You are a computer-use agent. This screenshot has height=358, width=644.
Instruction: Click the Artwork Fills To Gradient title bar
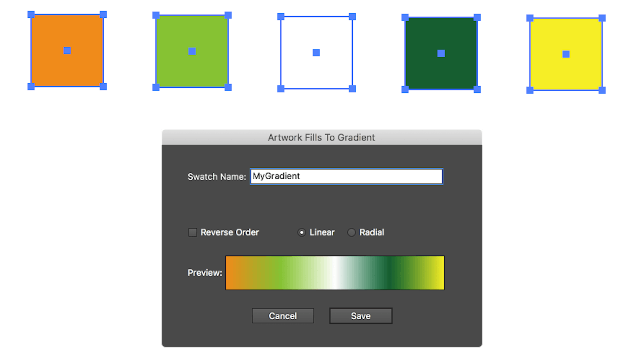[x=321, y=137]
